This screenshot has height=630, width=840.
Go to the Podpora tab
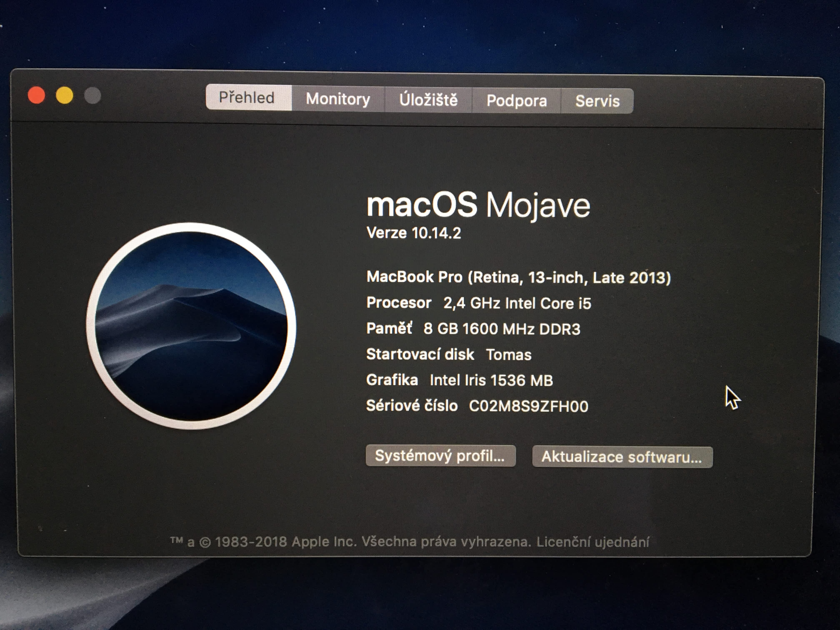(516, 101)
